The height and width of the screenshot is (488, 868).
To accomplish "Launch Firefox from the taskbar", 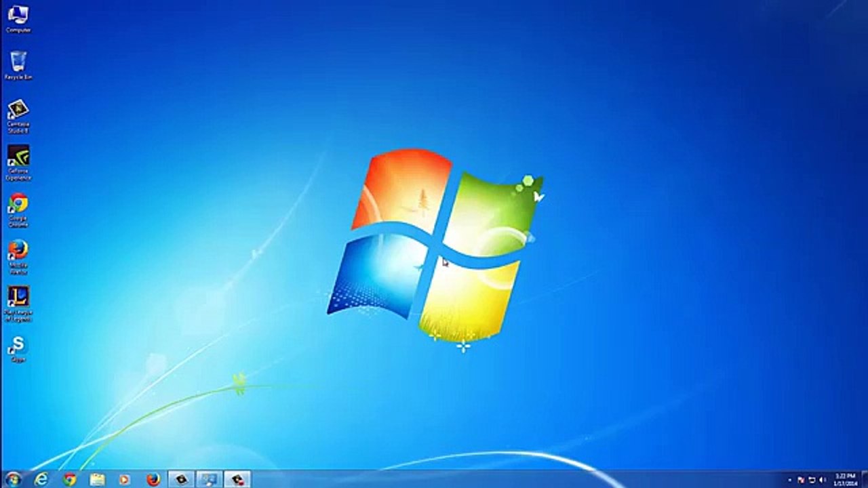I will (x=153, y=479).
